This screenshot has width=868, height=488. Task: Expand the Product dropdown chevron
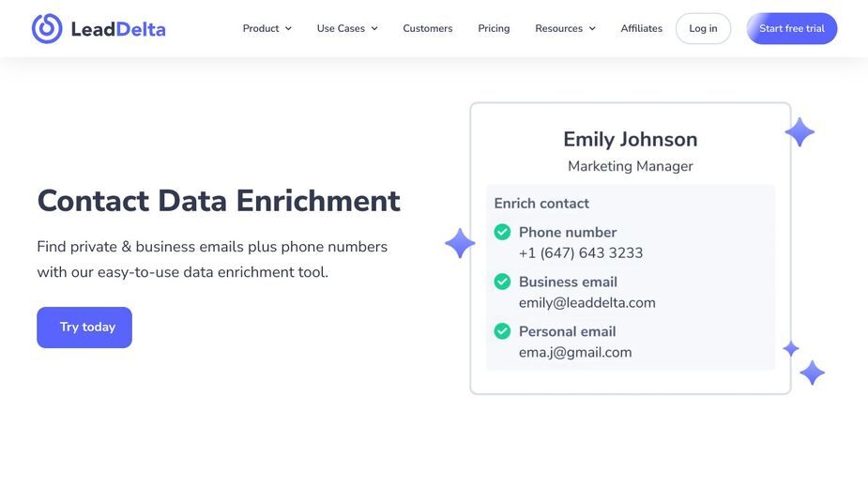(288, 28)
